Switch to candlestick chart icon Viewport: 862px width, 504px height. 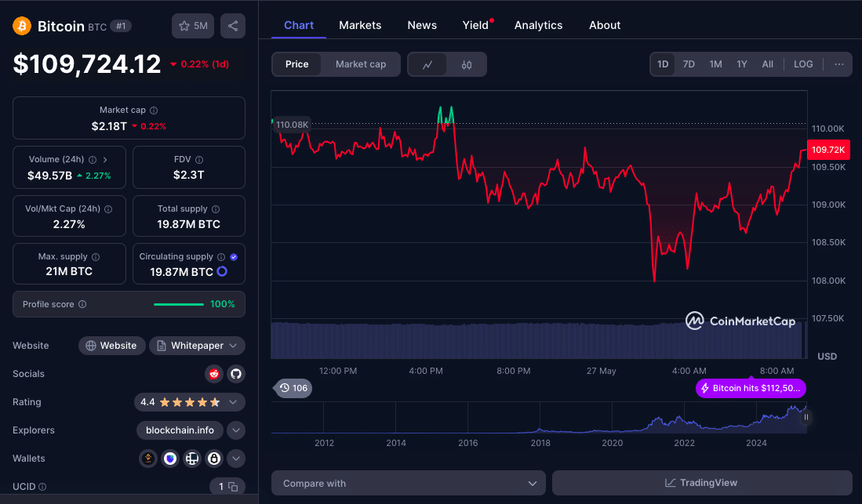(x=466, y=64)
